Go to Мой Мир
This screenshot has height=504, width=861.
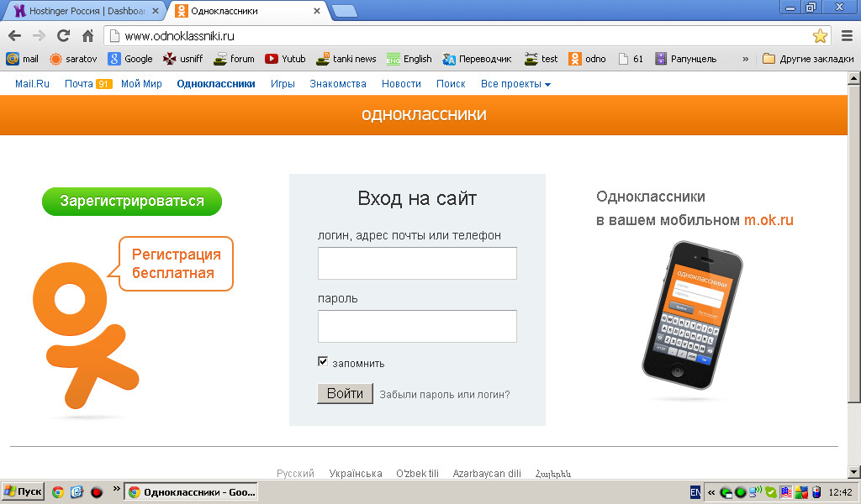[141, 84]
